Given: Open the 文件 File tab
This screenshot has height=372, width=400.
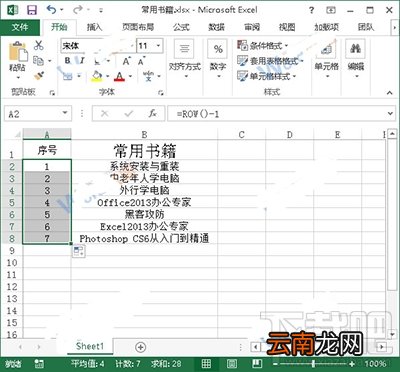Looking at the screenshot, I should (20, 27).
